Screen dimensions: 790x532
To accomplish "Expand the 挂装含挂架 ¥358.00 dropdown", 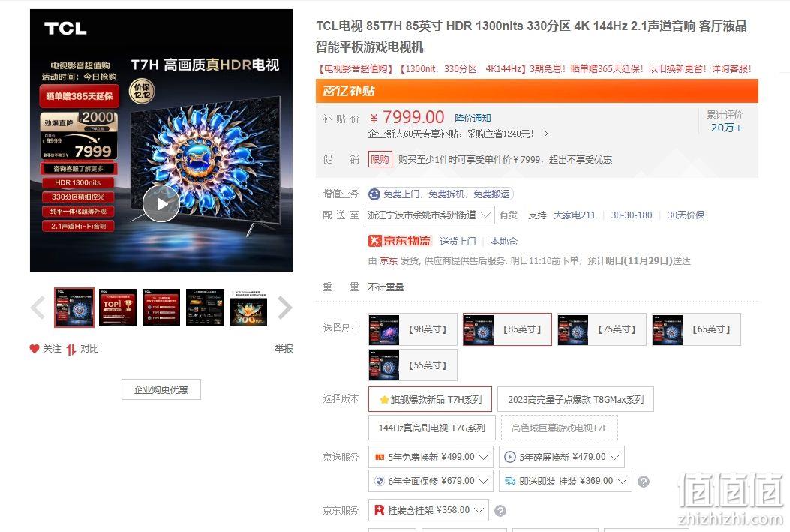I will pyautogui.click(x=428, y=510).
